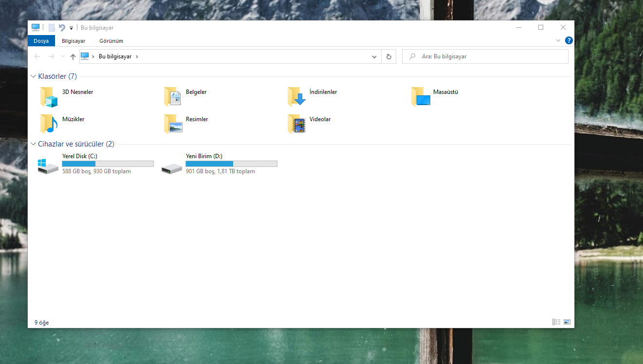Expand the ribbon with the chevron
The width and height of the screenshot is (643, 364).
(x=558, y=41)
